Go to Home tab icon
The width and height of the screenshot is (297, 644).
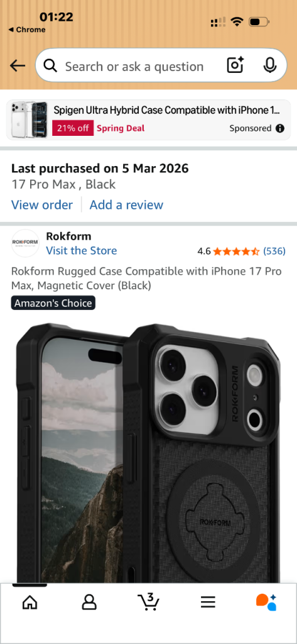tap(30, 602)
